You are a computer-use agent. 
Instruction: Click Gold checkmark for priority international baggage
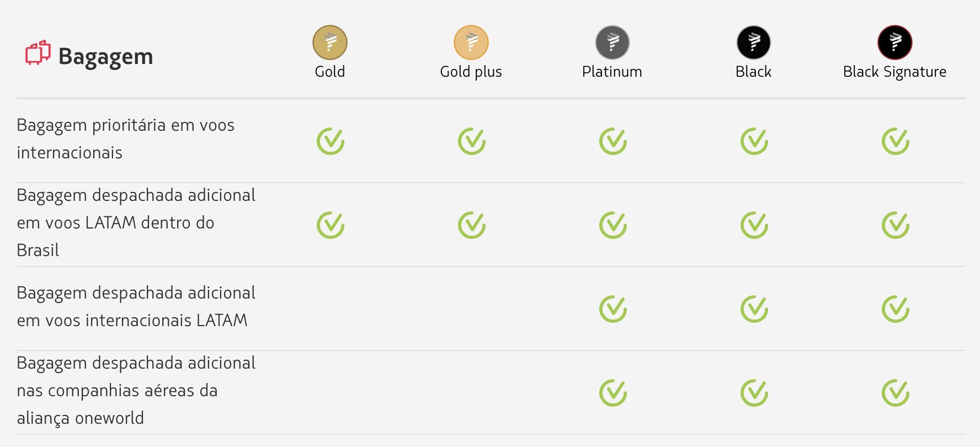pos(331,141)
